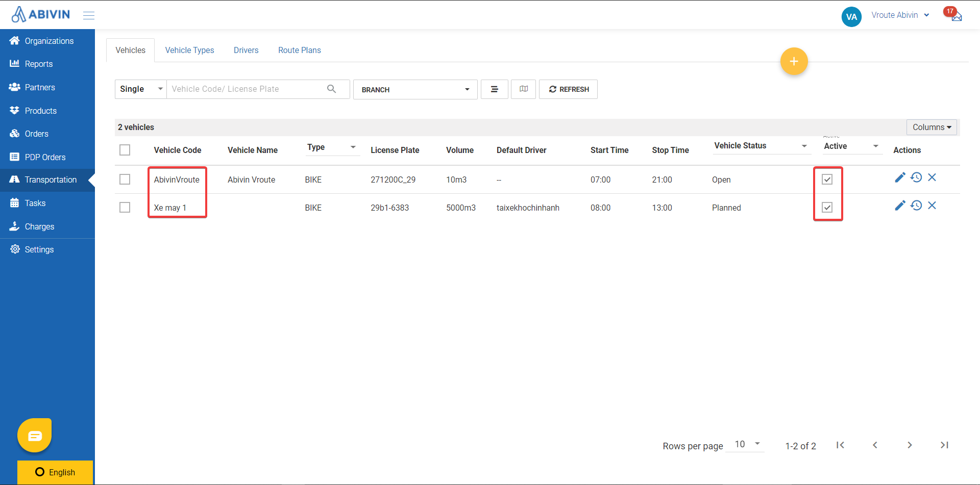
Task: Open Transportation in the sidebar
Action: (x=47, y=180)
